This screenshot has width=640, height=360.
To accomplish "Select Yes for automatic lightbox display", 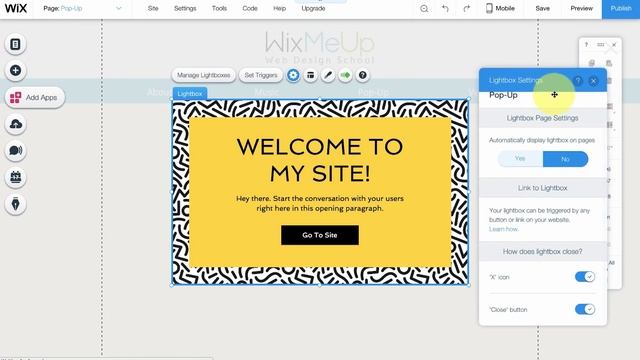I will (x=520, y=159).
